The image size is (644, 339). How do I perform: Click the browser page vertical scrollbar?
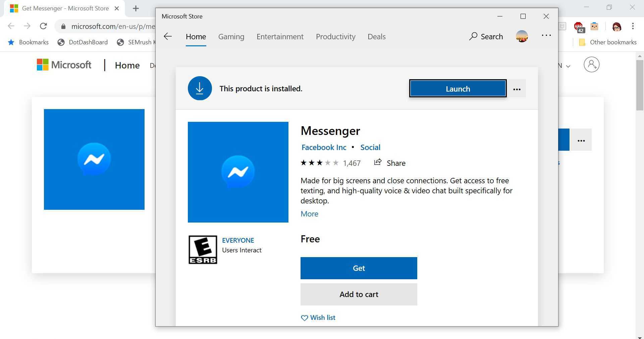640,85
